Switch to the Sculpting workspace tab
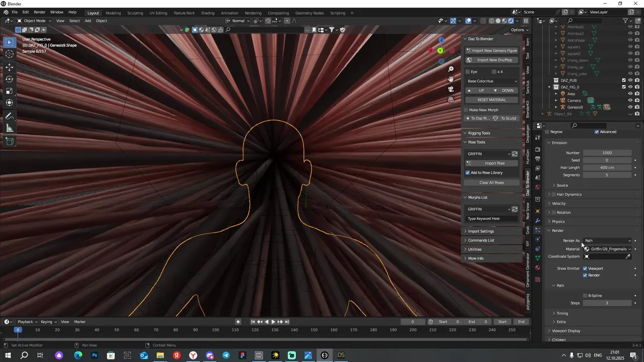644x362 pixels. pos(135,13)
